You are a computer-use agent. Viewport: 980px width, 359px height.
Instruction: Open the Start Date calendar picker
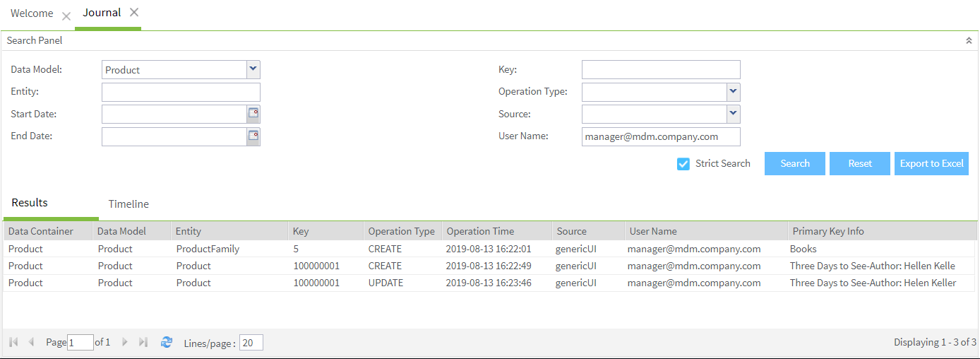click(253, 114)
